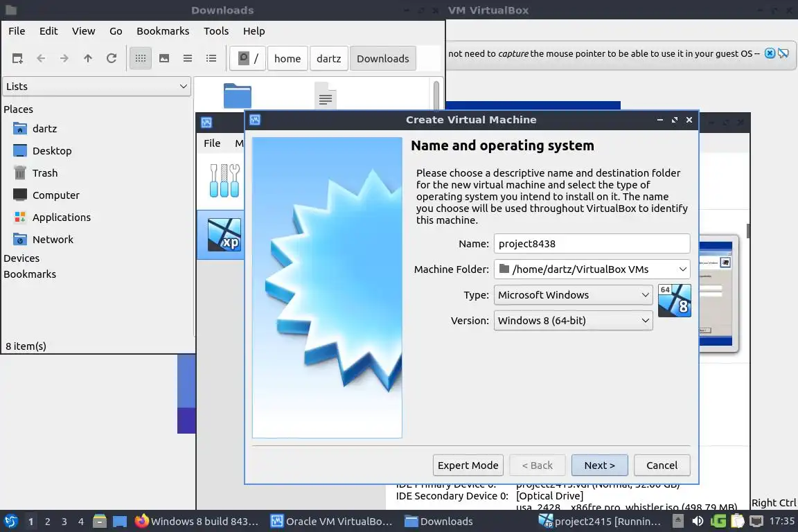This screenshot has height=532, width=798.
Task: Open File menu in VirtualBox Manager
Action: [x=212, y=143]
